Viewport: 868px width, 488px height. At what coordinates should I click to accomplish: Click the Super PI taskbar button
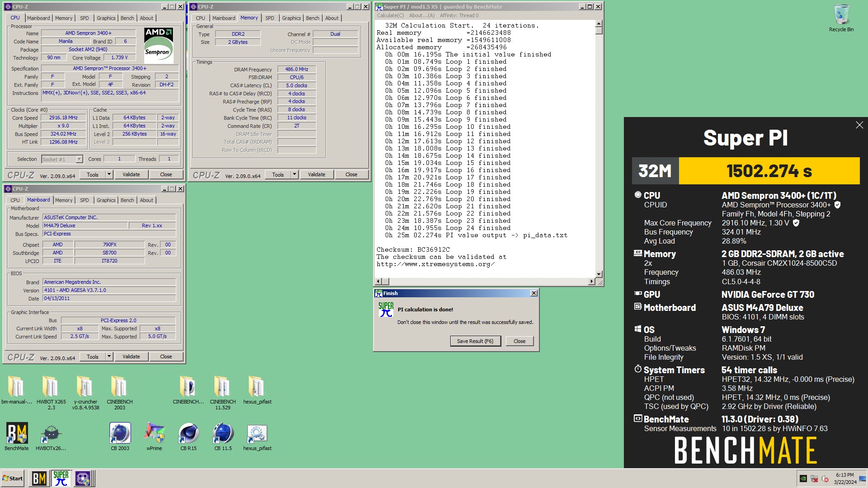coord(61,479)
